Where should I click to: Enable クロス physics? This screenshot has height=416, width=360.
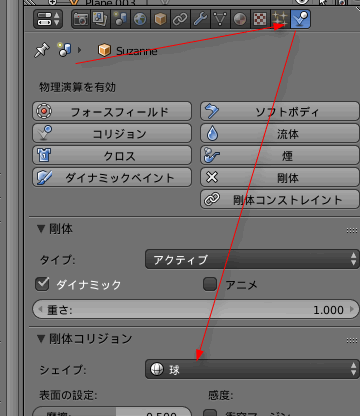112,155
